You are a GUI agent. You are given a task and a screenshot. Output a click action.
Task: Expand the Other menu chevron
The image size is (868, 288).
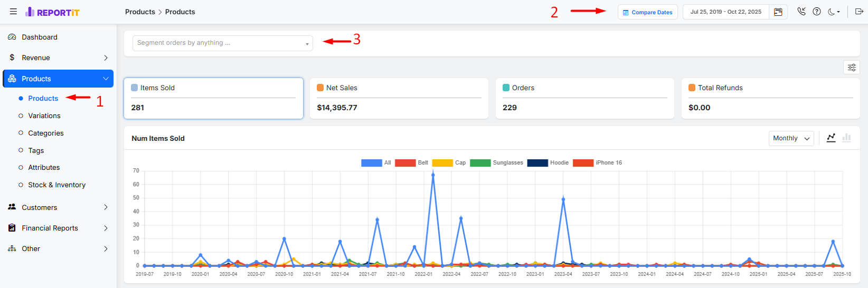[106, 248]
